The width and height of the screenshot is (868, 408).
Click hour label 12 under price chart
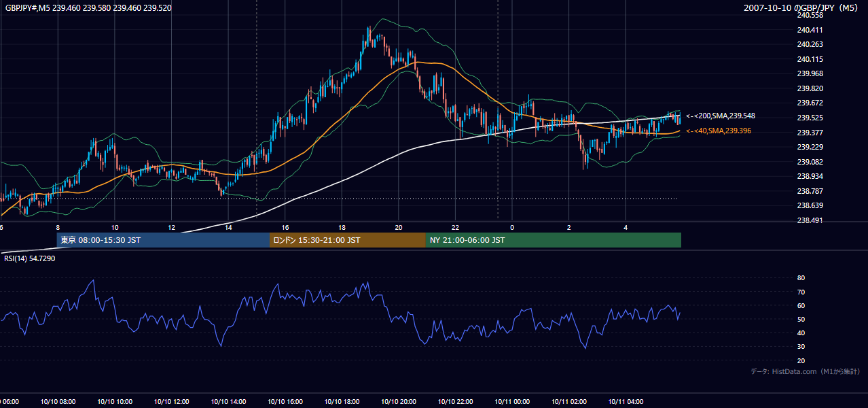click(171, 227)
